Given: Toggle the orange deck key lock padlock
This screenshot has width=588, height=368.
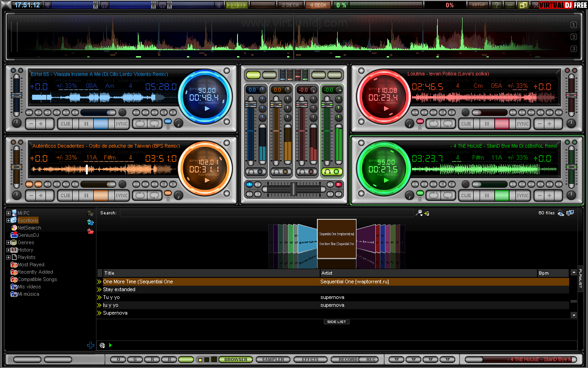Looking at the screenshot, I should (x=168, y=199).
